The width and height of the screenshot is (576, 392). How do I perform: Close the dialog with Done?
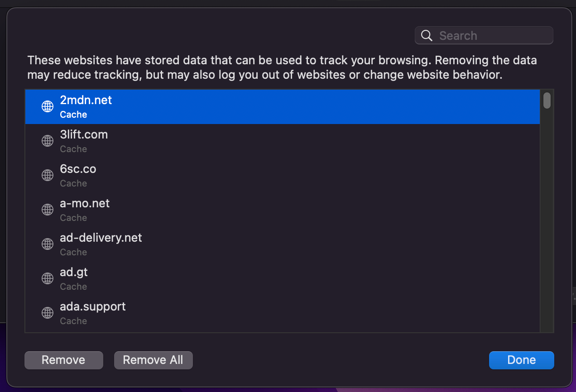point(522,360)
